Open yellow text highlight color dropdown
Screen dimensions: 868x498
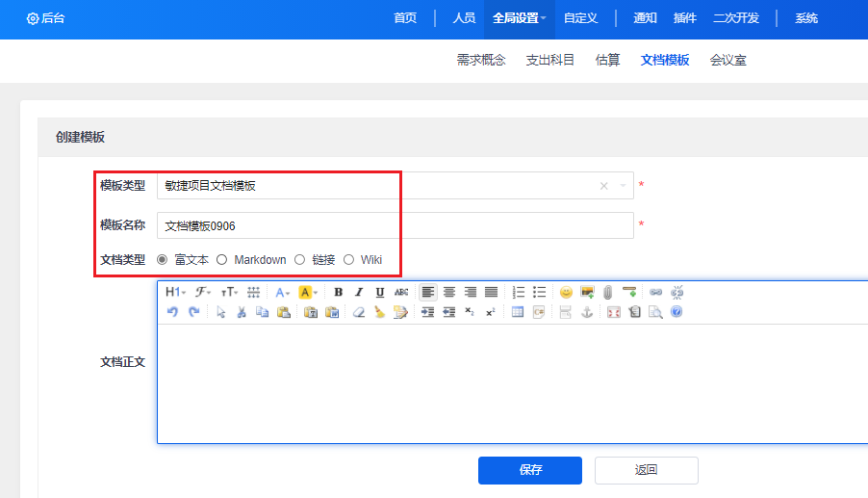(308, 292)
